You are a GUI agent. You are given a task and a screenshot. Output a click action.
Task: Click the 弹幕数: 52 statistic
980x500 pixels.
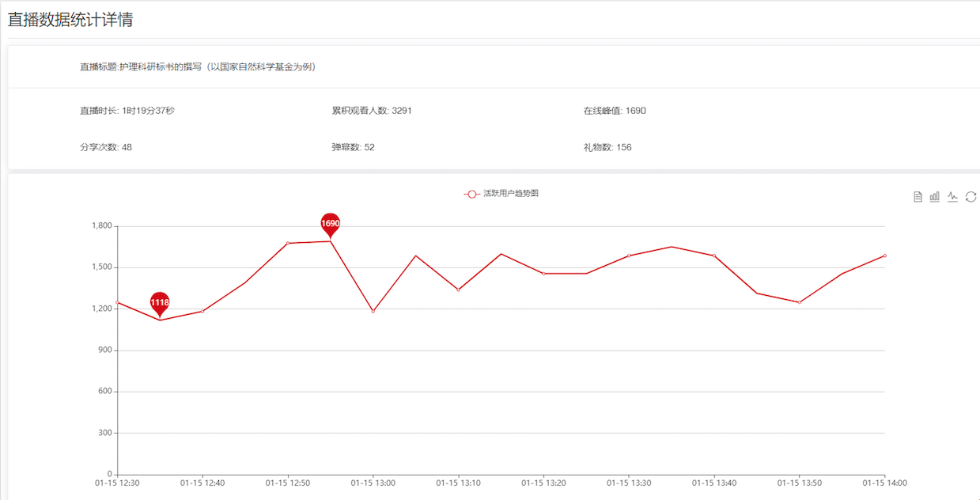354,147
